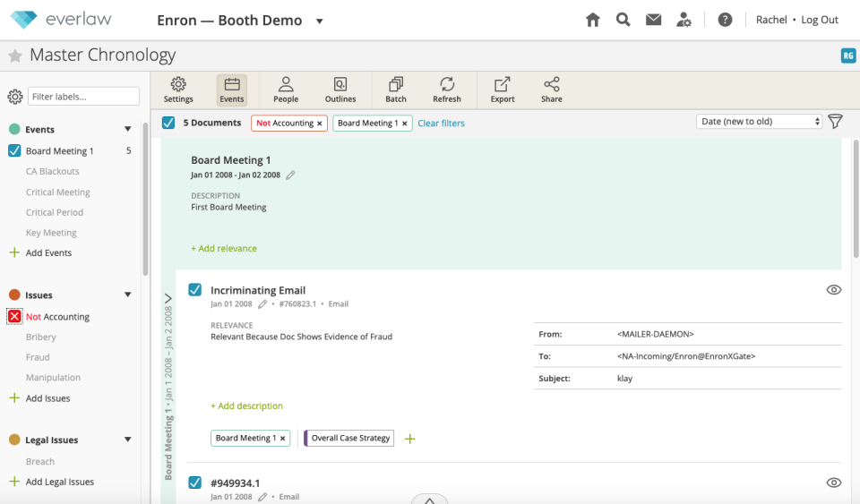Click the RG user badge
860x504 pixels.
[848, 56]
